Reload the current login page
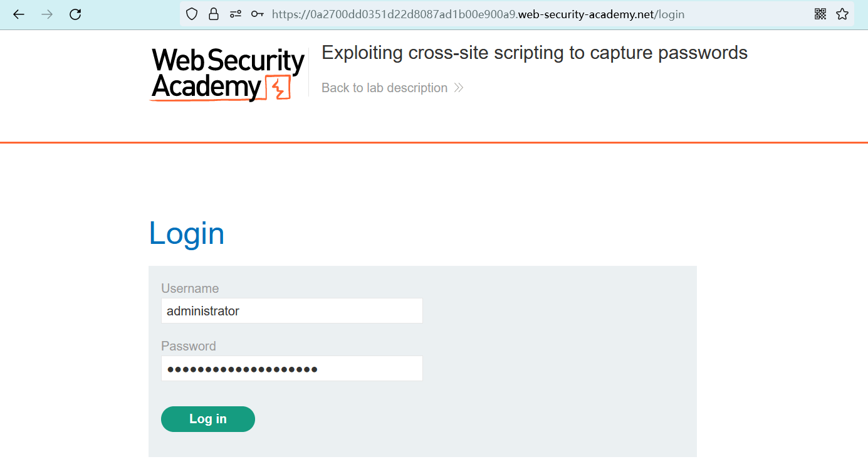 75,14
